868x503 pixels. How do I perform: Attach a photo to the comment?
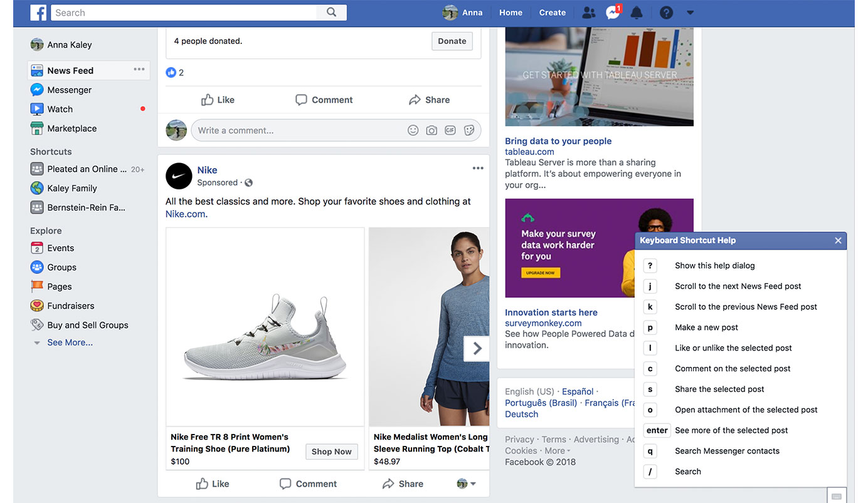[x=431, y=130]
